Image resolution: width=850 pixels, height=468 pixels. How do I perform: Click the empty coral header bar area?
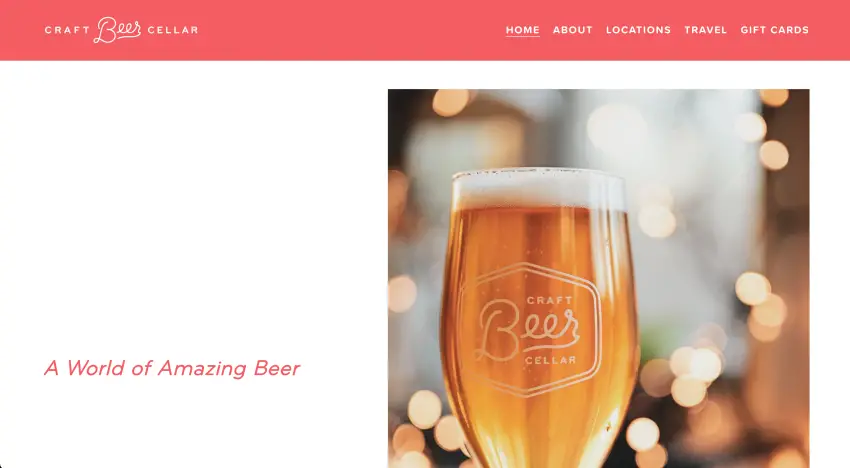tap(352, 30)
